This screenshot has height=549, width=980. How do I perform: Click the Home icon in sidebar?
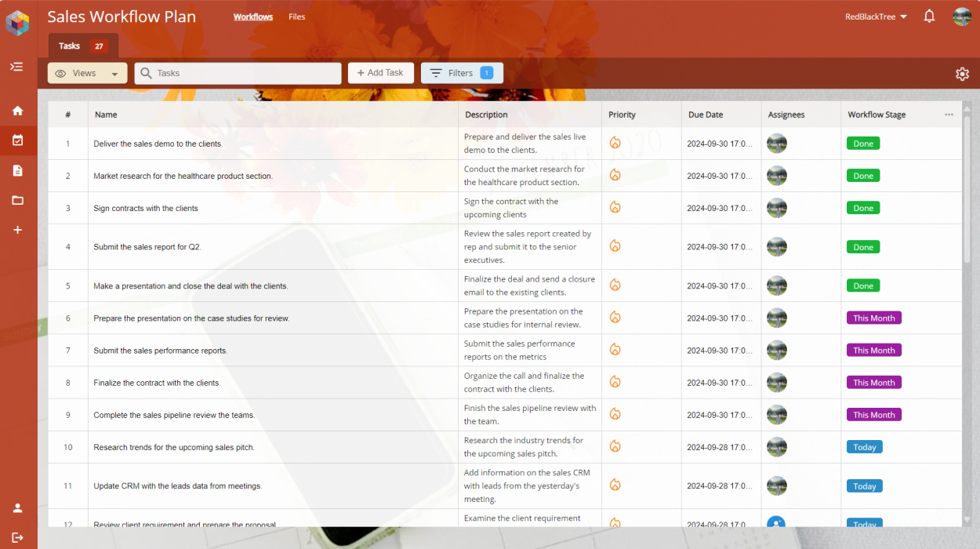coord(17,111)
